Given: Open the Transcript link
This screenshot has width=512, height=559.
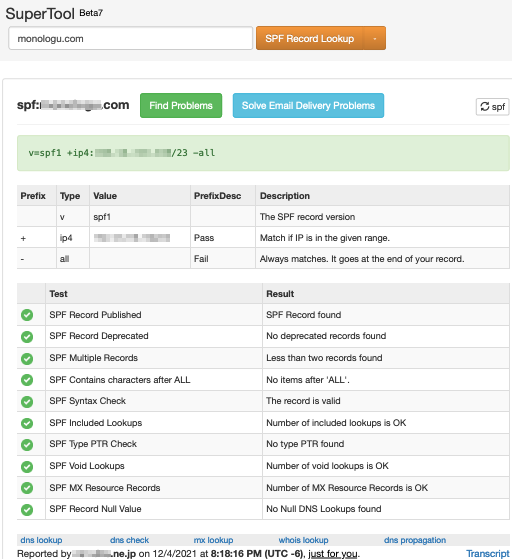Looking at the screenshot, I should click(x=488, y=554).
